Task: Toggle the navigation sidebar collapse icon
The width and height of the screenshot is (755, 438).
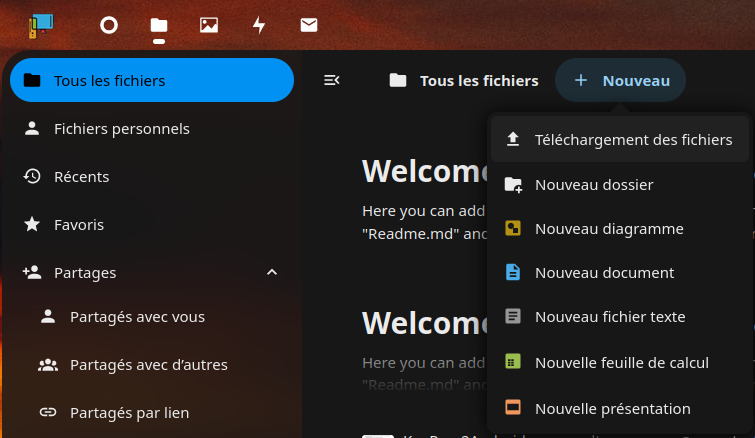Action: (x=332, y=80)
